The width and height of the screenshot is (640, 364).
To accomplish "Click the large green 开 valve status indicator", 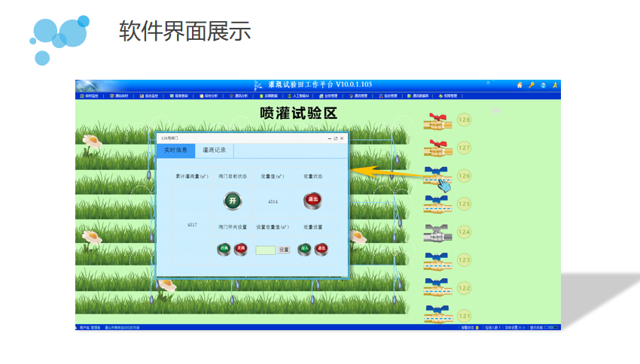I will (x=232, y=200).
